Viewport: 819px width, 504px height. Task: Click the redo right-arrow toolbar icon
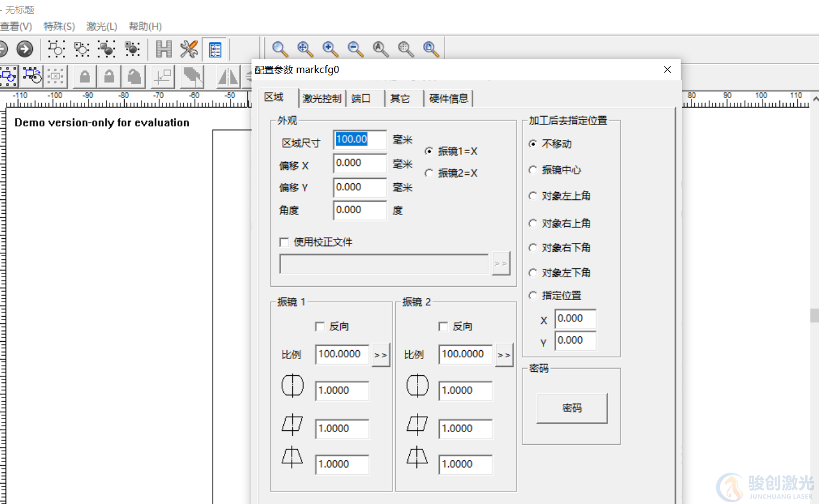25,49
